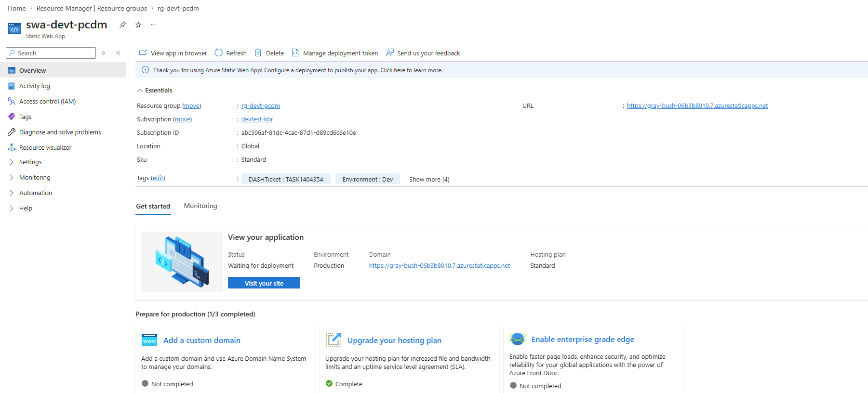Open the more options ellipsis beside the title
Image resolution: width=868 pixels, height=393 pixels.
(x=154, y=25)
